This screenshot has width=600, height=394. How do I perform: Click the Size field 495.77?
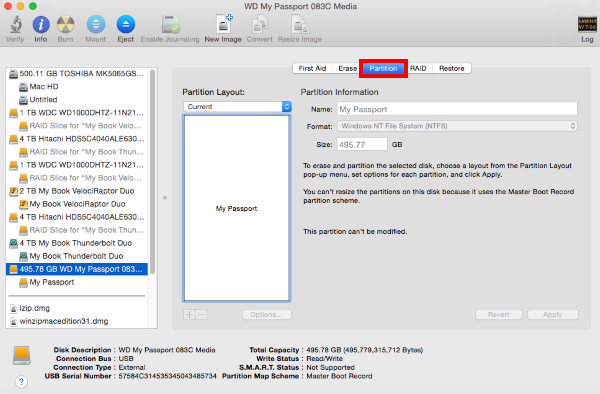click(x=362, y=145)
